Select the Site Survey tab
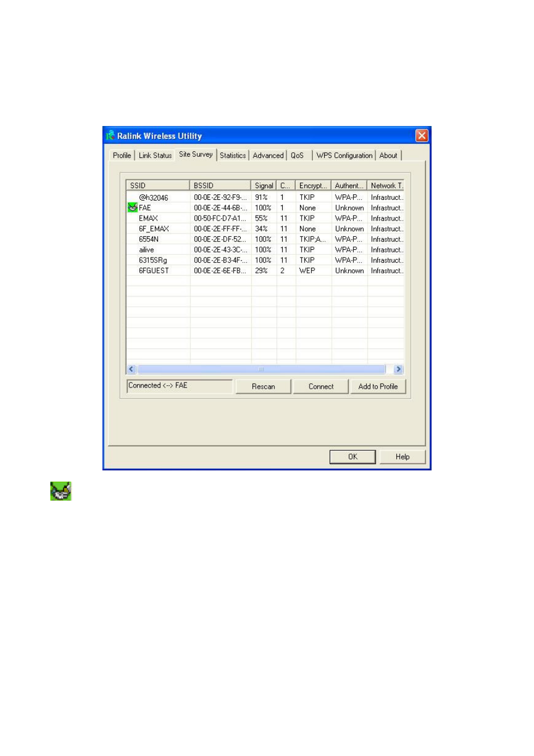Viewport: 534px width, 756px height. 196,155
